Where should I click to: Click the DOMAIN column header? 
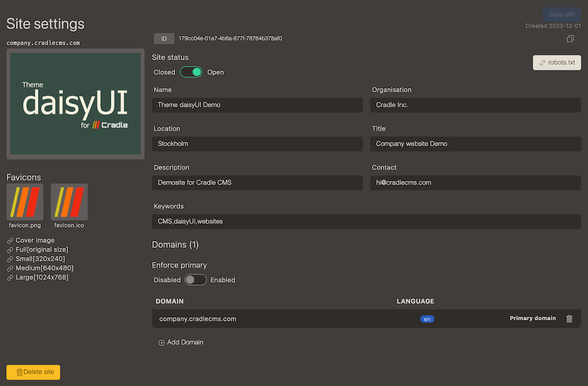170,301
